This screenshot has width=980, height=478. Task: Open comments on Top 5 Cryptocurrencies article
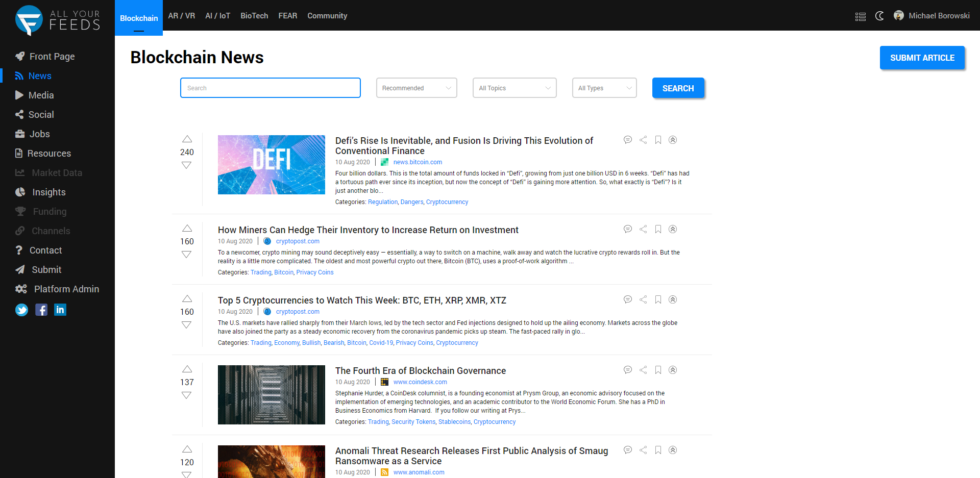[628, 299]
